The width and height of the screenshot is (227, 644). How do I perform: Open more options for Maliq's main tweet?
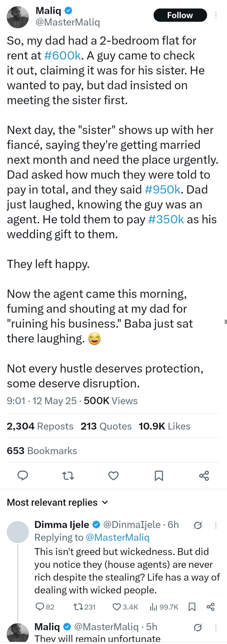(216, 15)
